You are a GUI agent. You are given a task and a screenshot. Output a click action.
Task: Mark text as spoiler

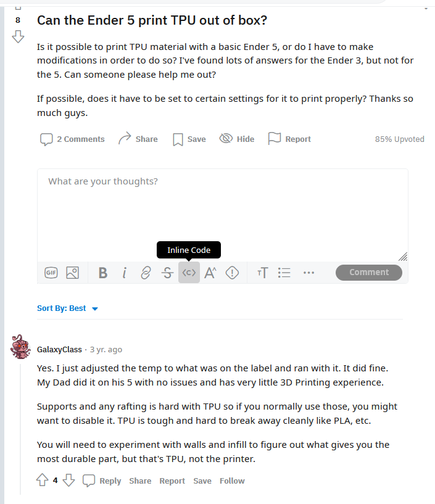click(232, 273)
